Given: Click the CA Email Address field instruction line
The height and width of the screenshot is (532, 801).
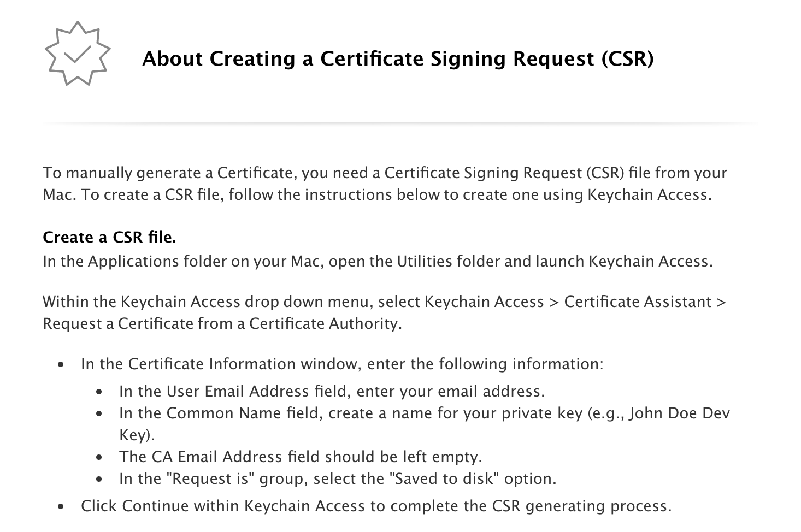Looking at the screenshot, I should pyautogui.click(x=301, y=457).
